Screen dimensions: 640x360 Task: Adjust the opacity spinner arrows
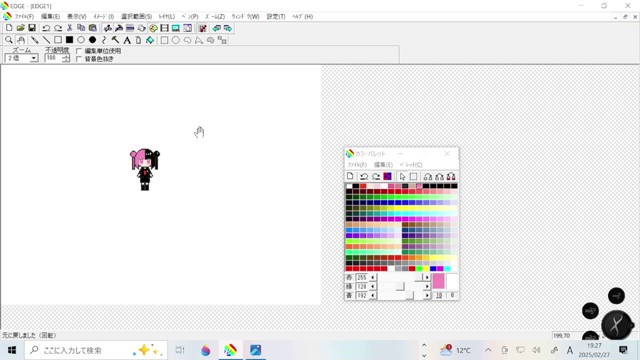tap(66, 58)
